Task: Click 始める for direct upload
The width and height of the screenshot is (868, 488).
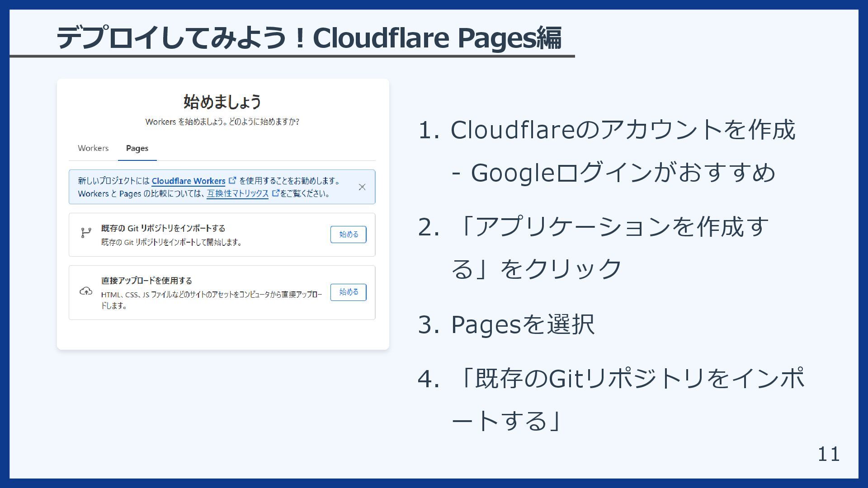Action: pyautogui.click(x=348, y=292)
